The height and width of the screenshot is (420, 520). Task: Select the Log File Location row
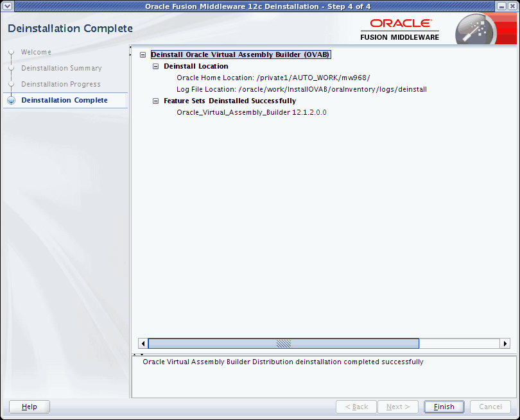pos(302,89)
